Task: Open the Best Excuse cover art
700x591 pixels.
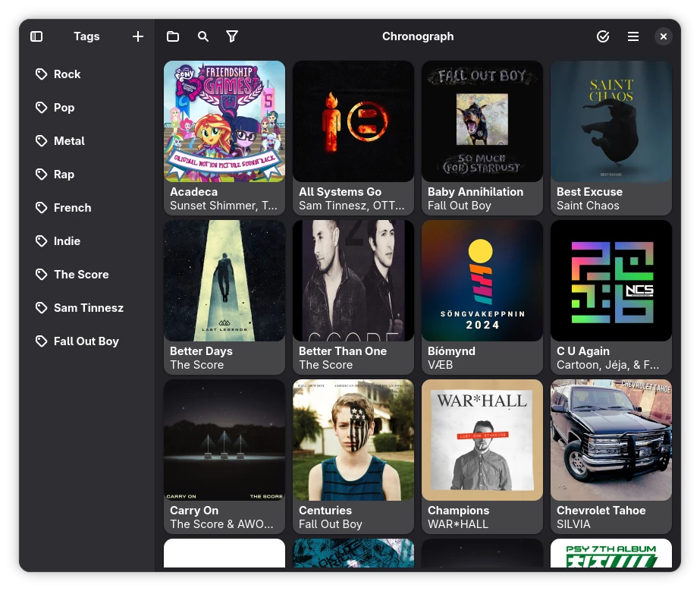Action: (x=611, y=121)
